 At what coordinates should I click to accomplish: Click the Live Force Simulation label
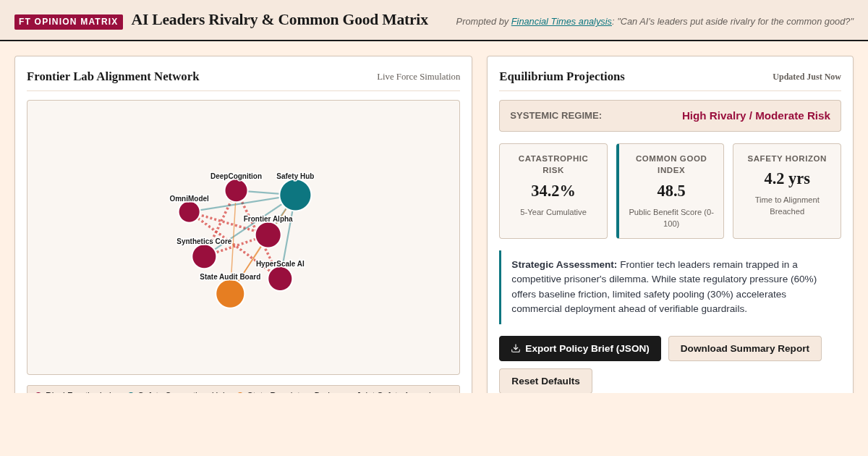(418, 77)
